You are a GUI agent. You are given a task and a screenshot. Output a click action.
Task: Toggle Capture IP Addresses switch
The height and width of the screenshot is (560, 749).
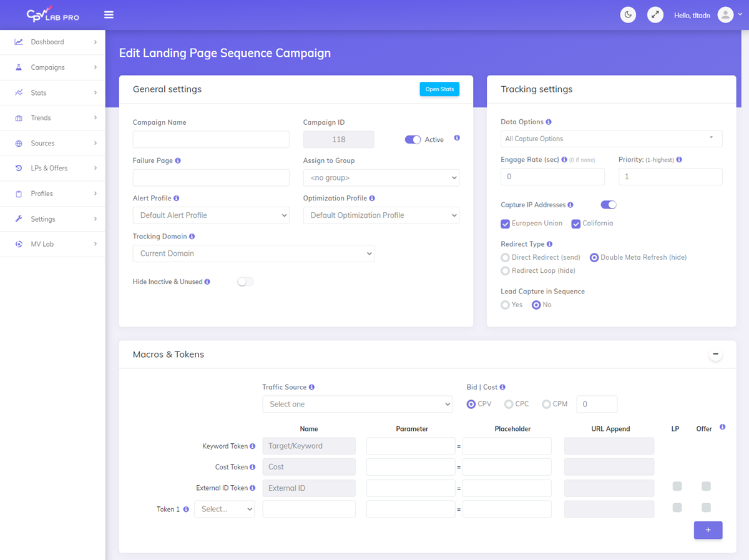(x=609, y=204)
